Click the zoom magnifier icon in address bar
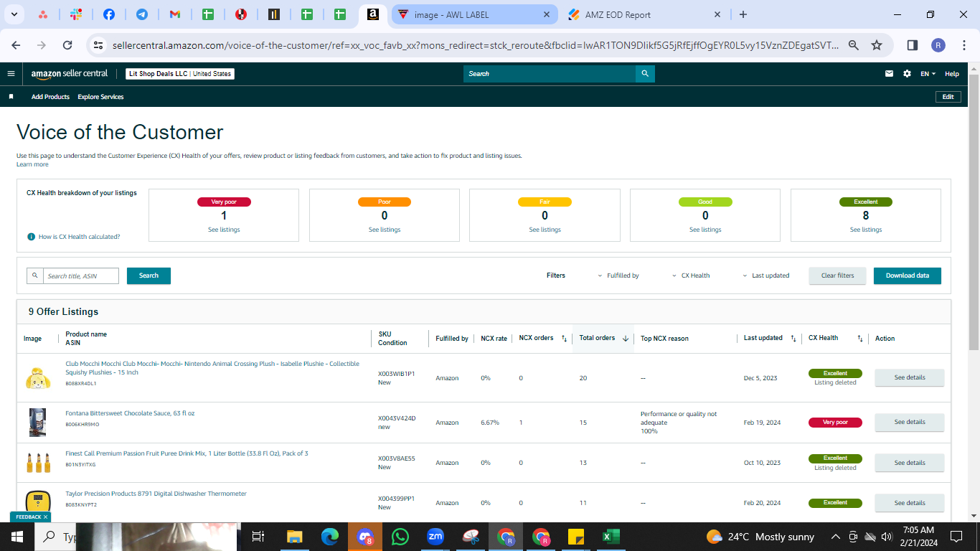 (854, 45)
